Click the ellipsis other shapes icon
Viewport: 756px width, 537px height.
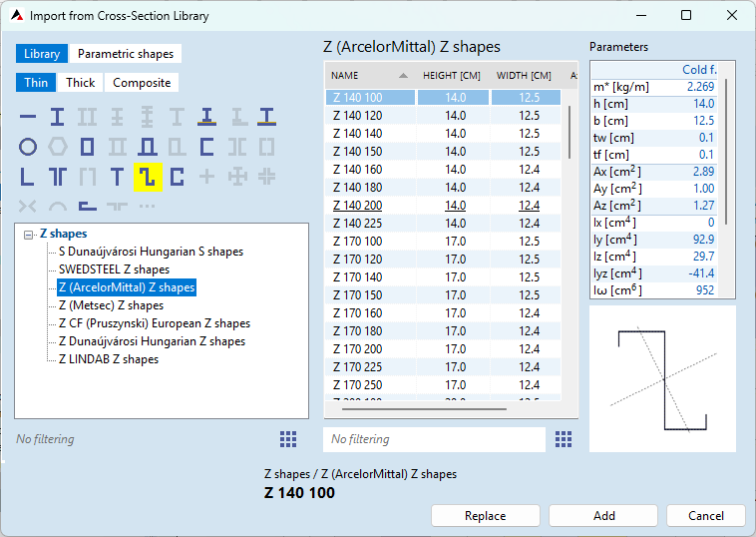point(147,207)
